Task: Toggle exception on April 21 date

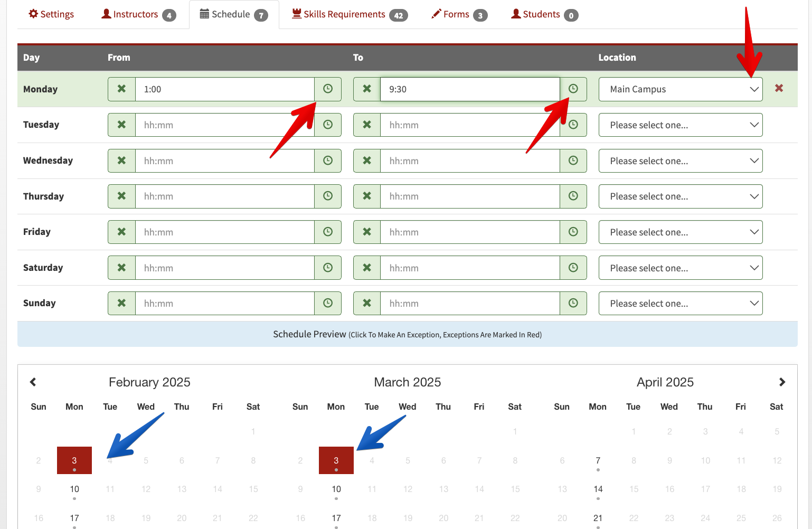Action: pos(598,518)
